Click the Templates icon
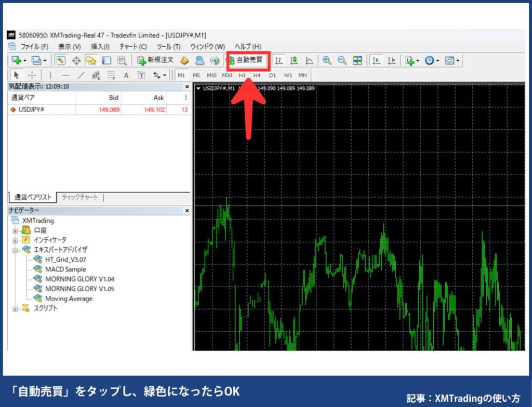 click(x=449, y=60)
